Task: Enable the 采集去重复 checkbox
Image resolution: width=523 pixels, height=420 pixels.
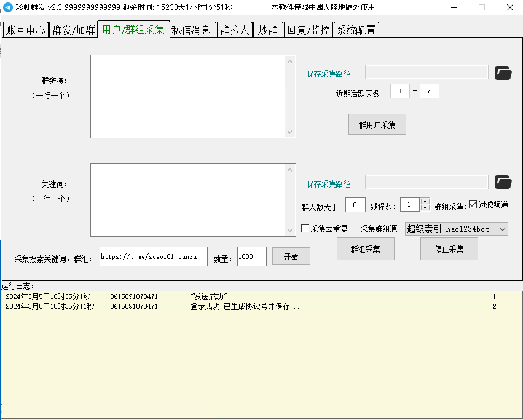Action: pyautogui.click(x=305, y=229)
